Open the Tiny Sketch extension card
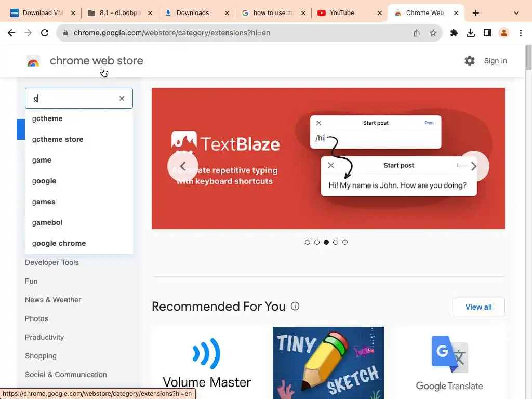The image size is (532, 399). click(328, 363)
